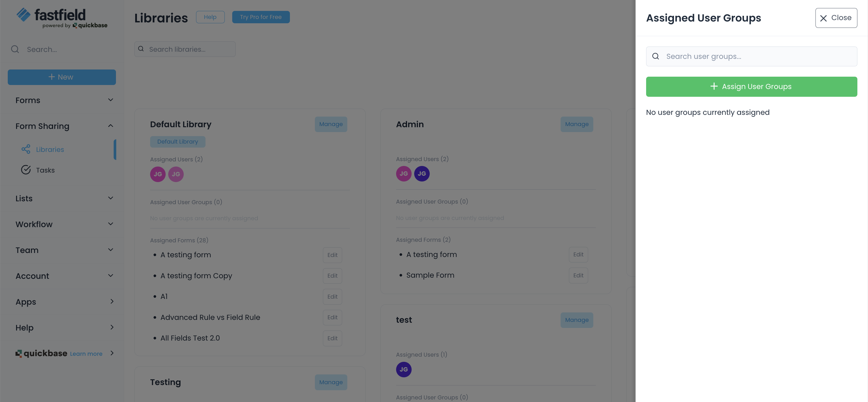Click the Libraries share icon in sidebar
868x402 pixels.
(x=26, y=149)
